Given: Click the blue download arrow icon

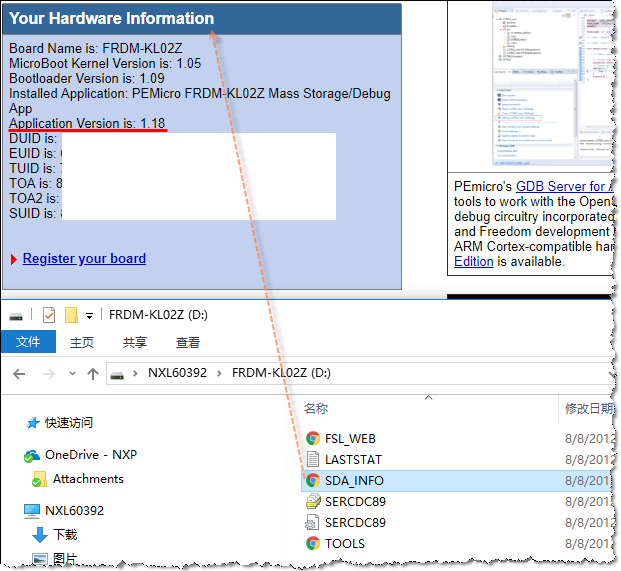Looking at the screenshot, I should pyautogui.click(x=40, y=535).
